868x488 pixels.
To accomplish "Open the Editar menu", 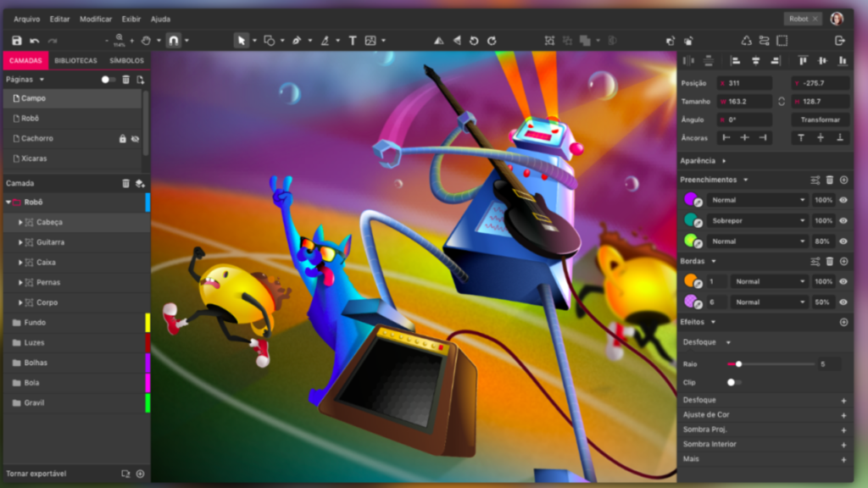I will (x=60, y=19).
